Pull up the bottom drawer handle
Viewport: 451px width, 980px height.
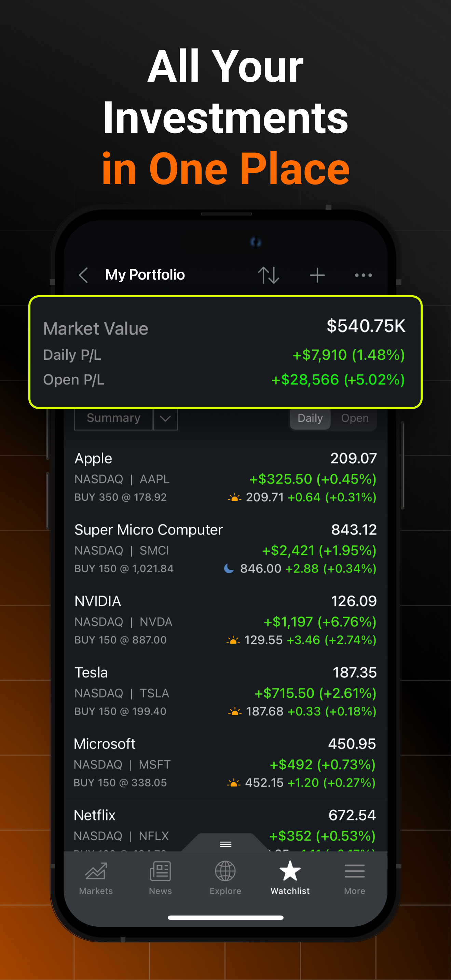point(225,844)
